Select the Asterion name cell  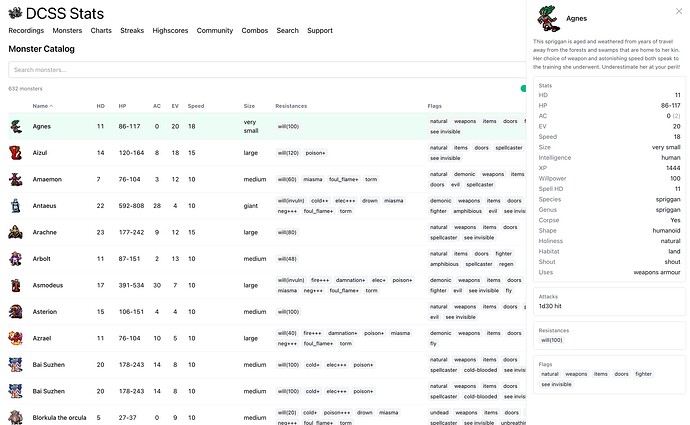[44, 311]
